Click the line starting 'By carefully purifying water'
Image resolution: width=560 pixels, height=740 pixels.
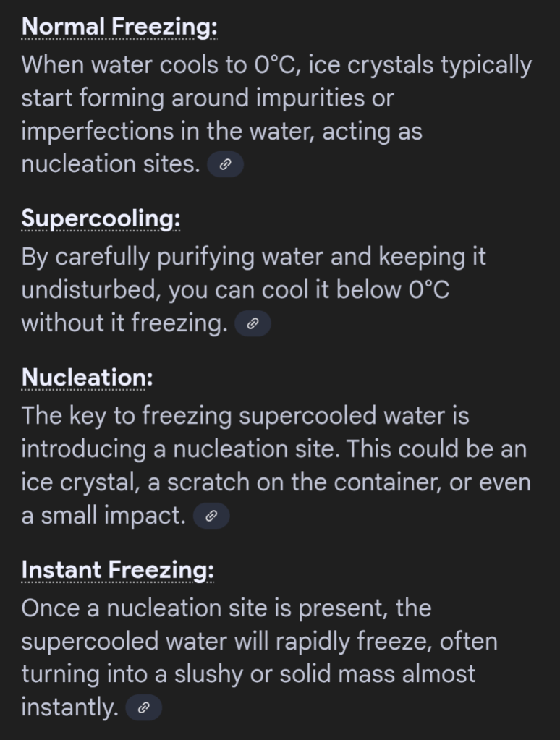pos(253,257)
